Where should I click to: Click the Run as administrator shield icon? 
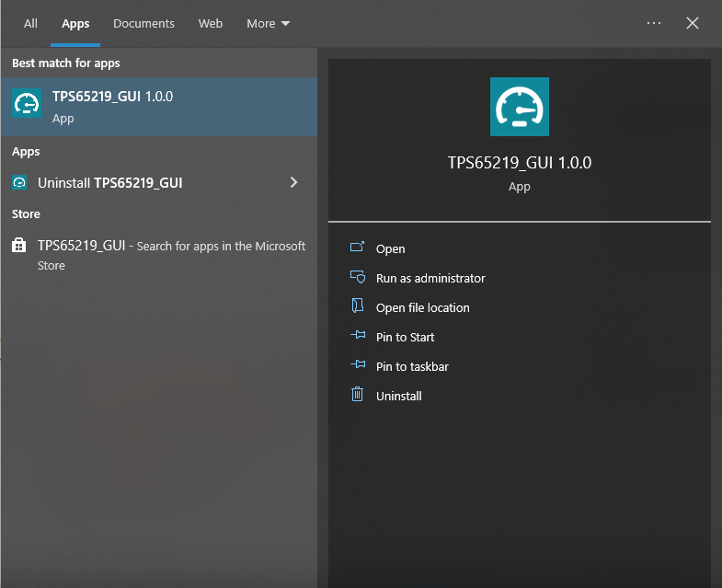pos(358,278)
